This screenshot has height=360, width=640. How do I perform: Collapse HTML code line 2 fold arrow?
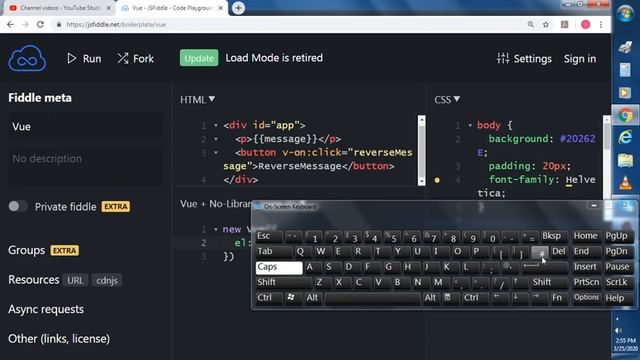coord(216,139)
